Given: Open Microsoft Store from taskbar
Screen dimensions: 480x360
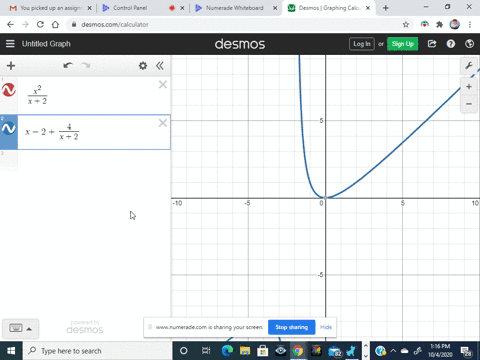Looking at the screenshot, I should point(263,351).
